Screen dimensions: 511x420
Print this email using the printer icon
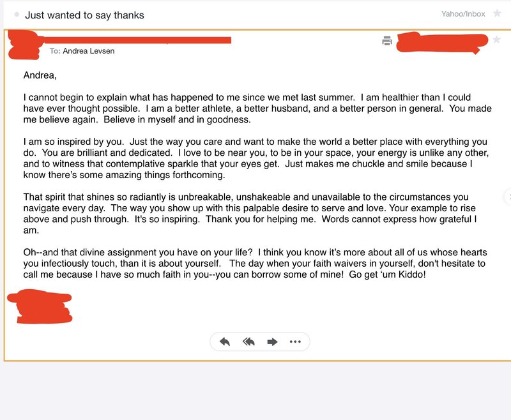tap(386, 41)
